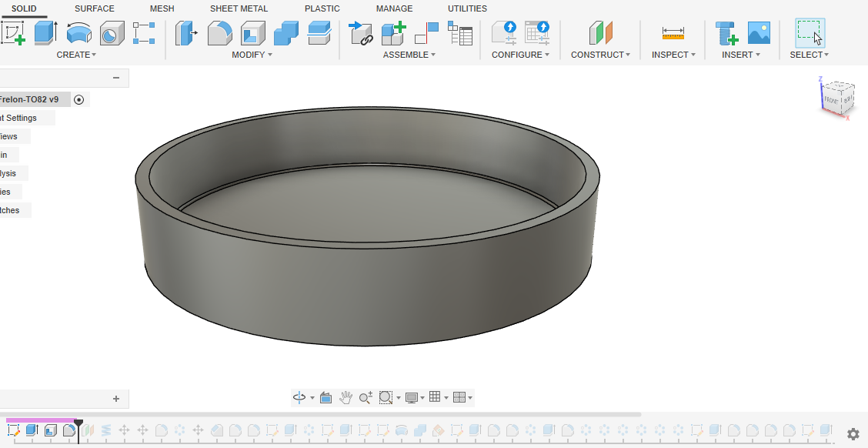Click the Create Sketch tool icon
868x448 pixels.
pyautogui.click(x=13, y=33)
